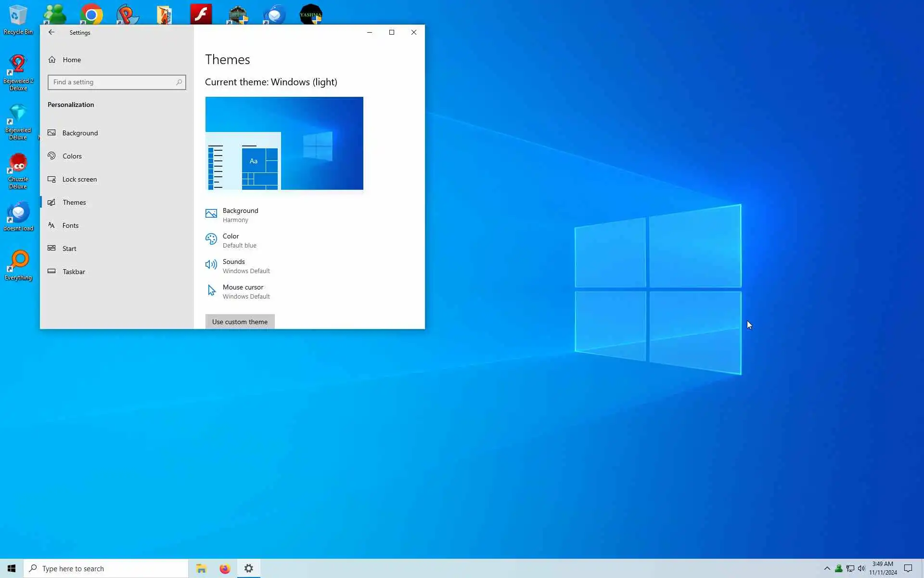924x578 pixels.
Task: Click the Settings back arrow
Action: [x=51, y=32]
